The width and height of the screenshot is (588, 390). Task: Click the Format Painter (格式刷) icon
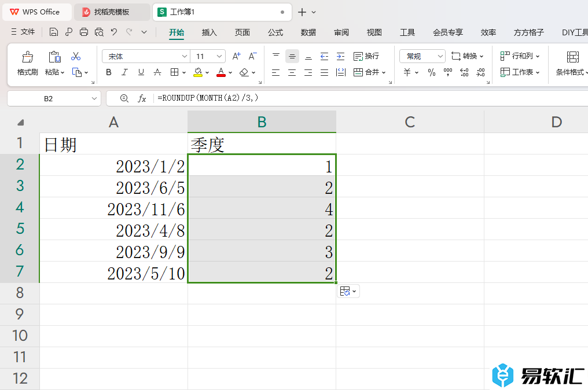click(x=27, y=57)
